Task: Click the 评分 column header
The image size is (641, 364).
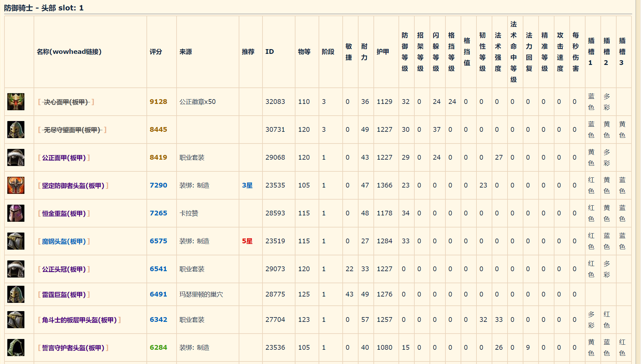Action: click(156, 52)
